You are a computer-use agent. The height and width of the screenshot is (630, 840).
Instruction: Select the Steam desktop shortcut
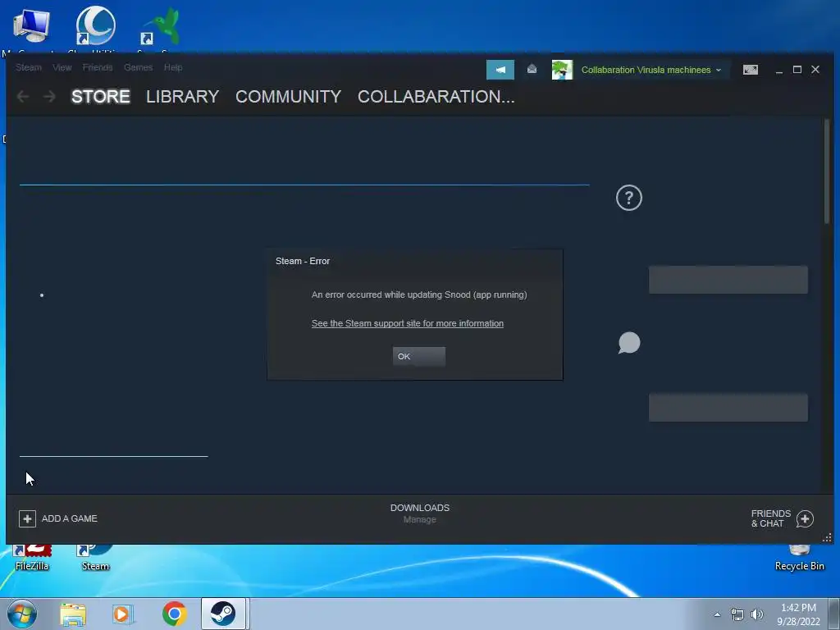tap(95, 558)
